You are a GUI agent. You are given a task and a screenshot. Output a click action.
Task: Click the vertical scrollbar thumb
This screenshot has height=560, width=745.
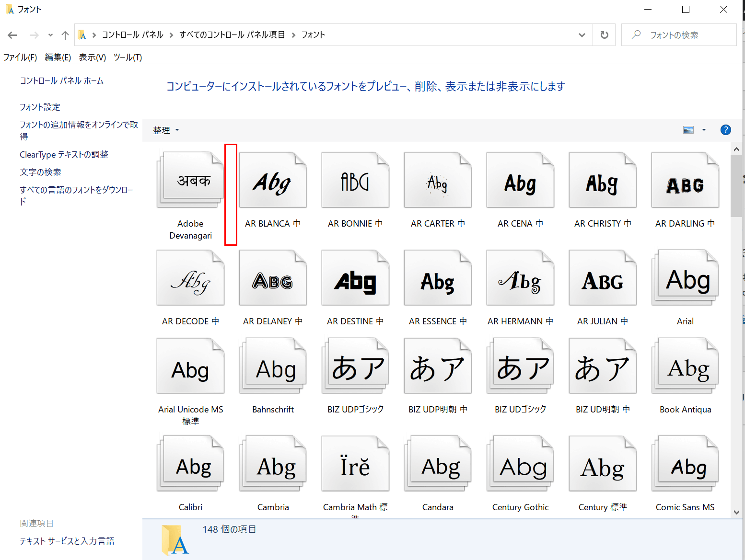point(736,186)
